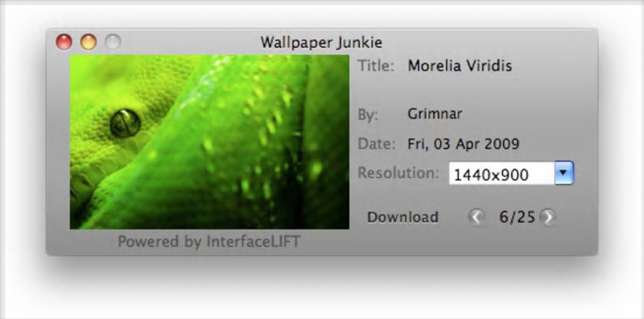
Task: Click the Title label
Action: (x=376, y=66)
